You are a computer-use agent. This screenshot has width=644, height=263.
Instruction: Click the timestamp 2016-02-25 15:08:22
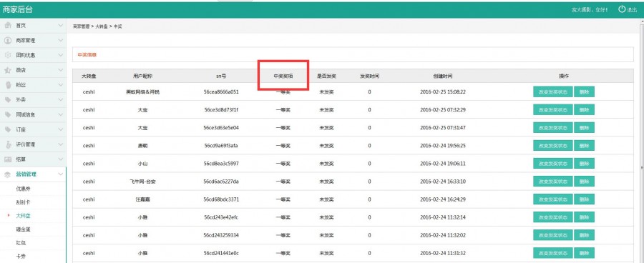pos(443,92)
